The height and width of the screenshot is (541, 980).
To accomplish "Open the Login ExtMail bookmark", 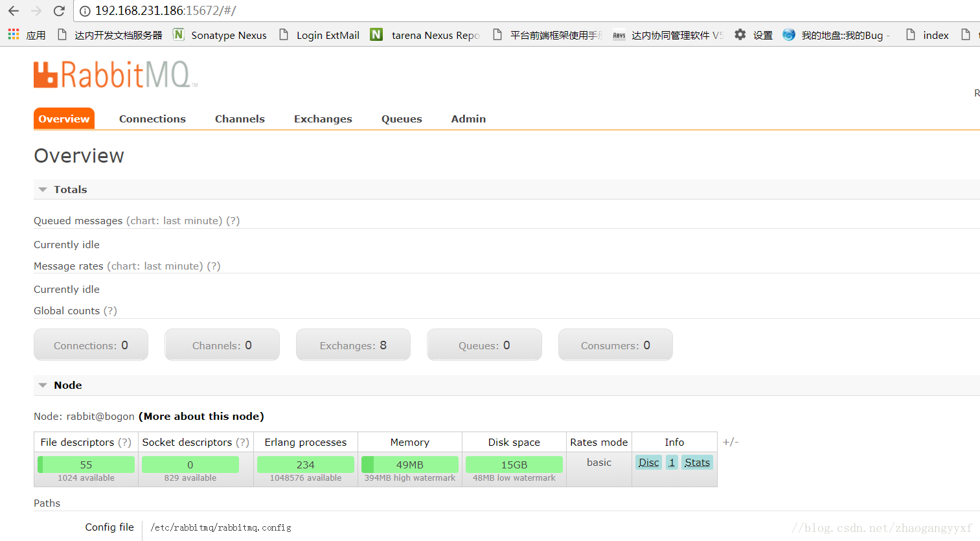I will tap(319, 35).
